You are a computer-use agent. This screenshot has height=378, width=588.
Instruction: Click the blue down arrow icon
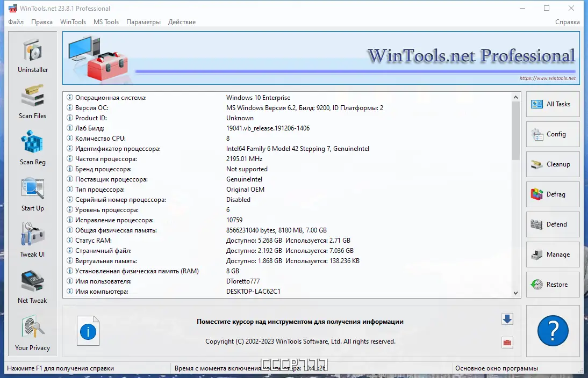point(507,319)
